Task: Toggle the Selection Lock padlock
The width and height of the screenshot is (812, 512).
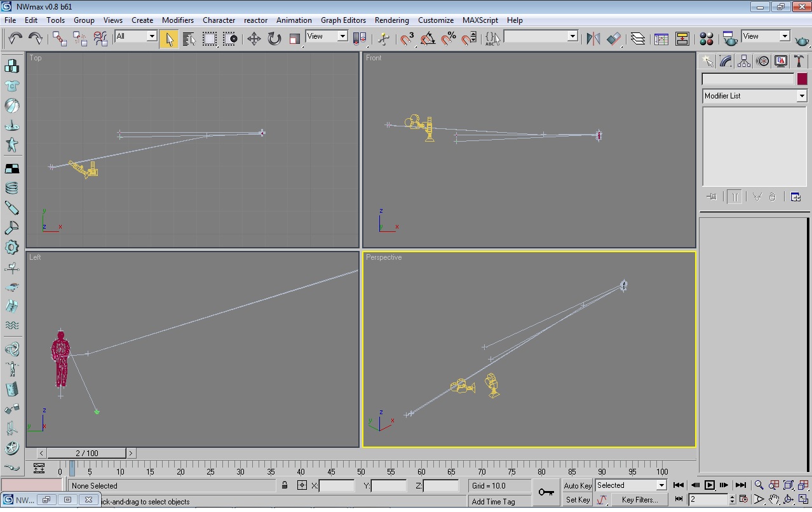Action: (x=285, y=485)
